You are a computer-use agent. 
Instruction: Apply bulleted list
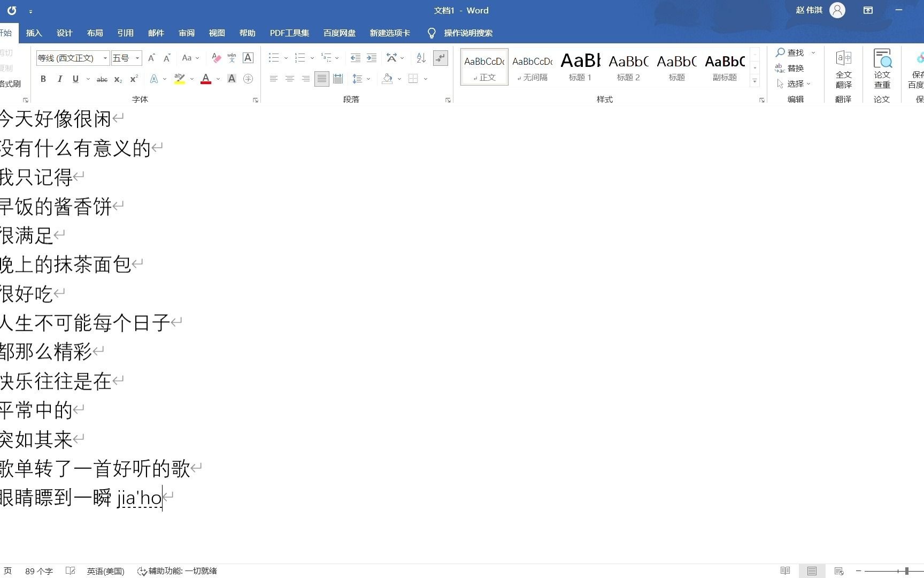point(274,58)
